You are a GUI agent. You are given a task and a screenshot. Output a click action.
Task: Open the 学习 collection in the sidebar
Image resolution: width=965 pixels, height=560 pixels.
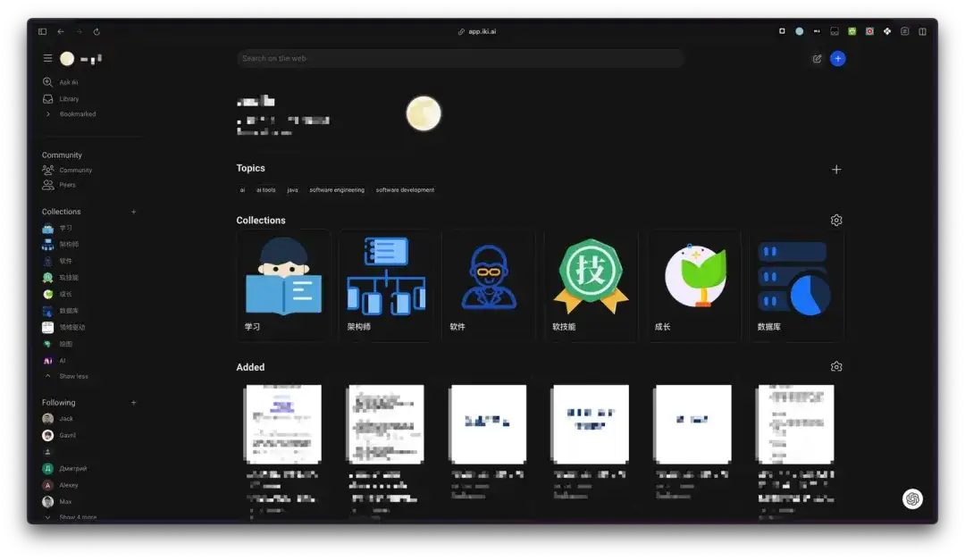pos(57,228)
